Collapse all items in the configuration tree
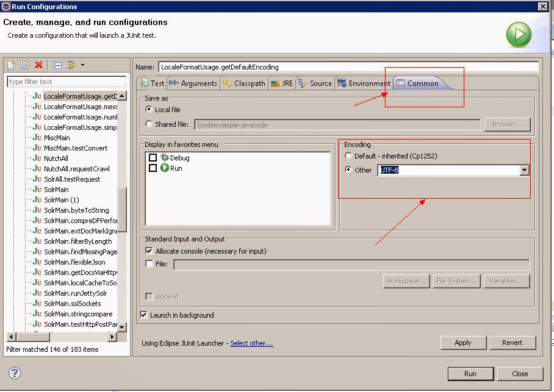 [56, 65]
